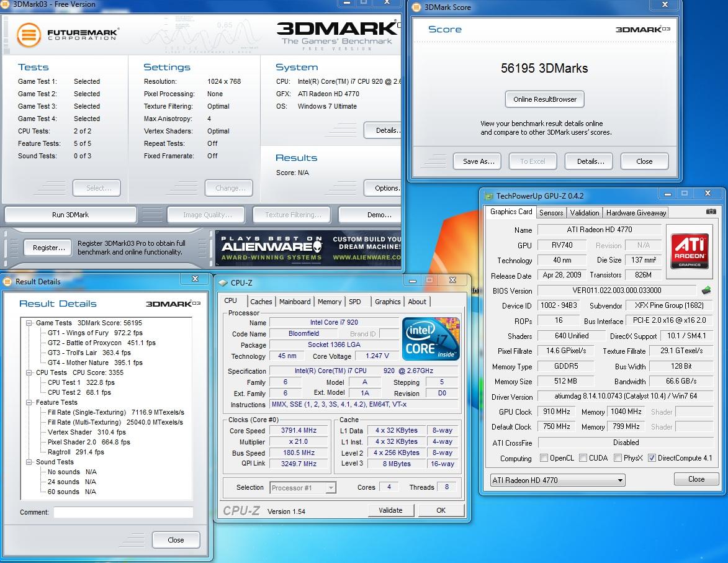Screen dimensions: 728x563
Task: Open the Validation tab in GPU-Z
Action: pos(585,213)
